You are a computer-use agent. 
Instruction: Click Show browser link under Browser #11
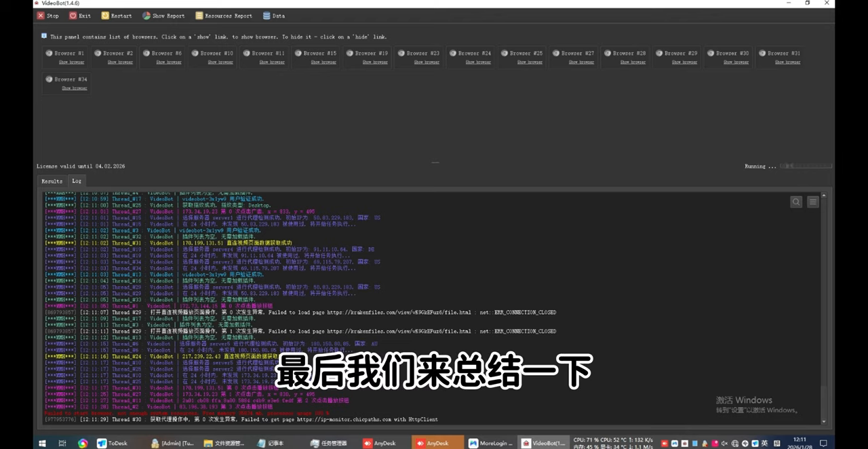tap(272, 62)
